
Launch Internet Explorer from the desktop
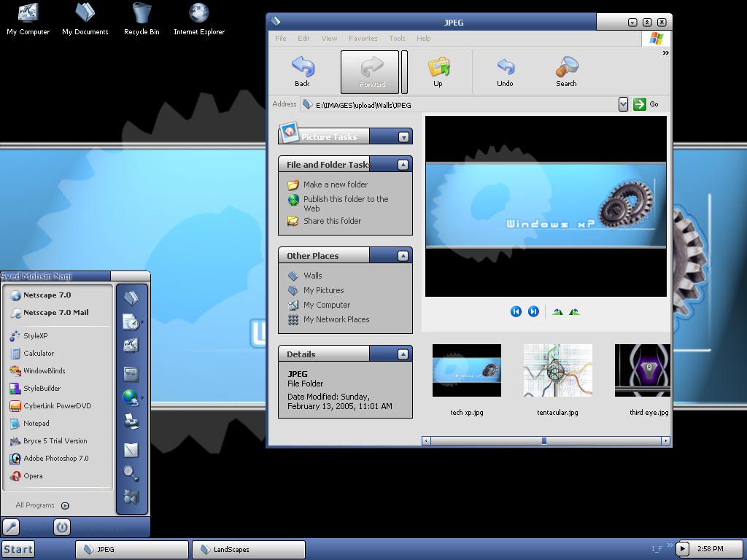[199, 19]
